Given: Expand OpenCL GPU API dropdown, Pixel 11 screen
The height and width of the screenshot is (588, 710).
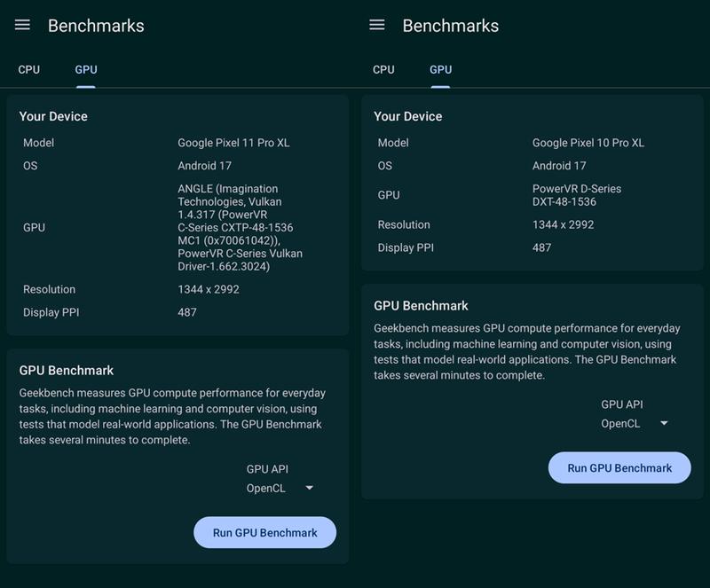Looking at the screenshot, I should pyautogui.click(x=280, y=489).
